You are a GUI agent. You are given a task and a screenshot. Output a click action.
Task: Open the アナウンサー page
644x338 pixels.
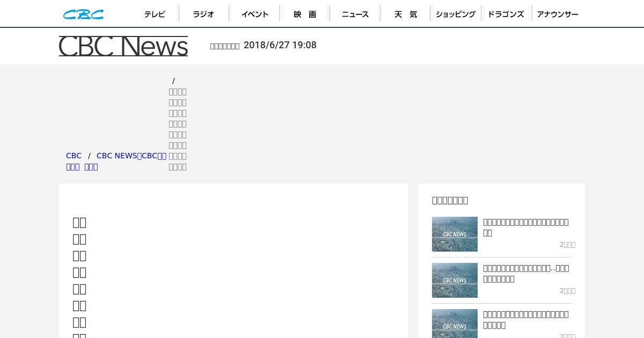558,14
